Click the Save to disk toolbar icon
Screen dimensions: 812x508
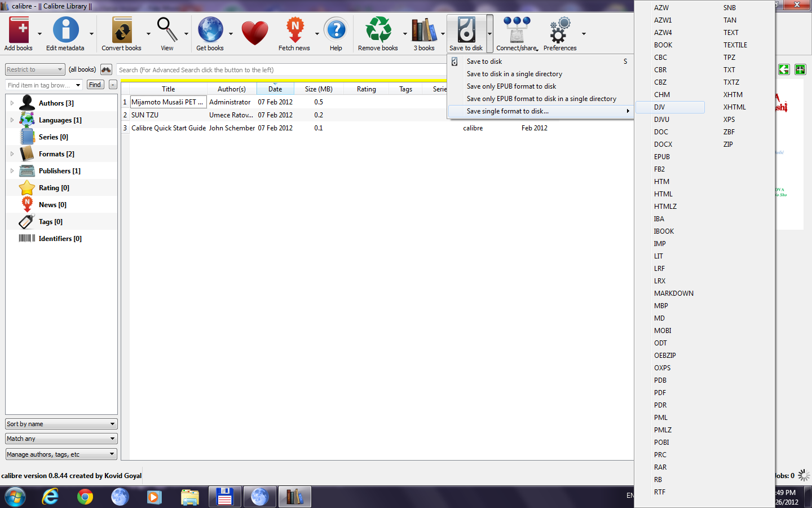pyautogui.click(x=466, y=30)
